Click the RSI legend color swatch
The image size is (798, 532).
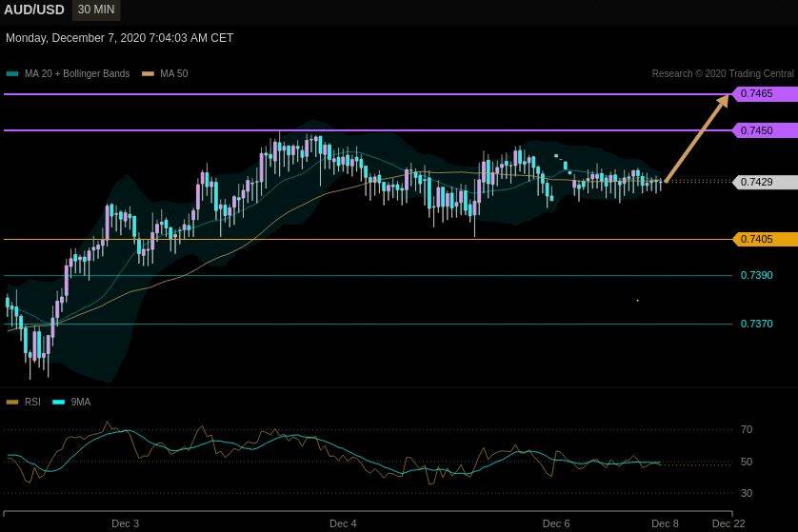tap(12, 403)
